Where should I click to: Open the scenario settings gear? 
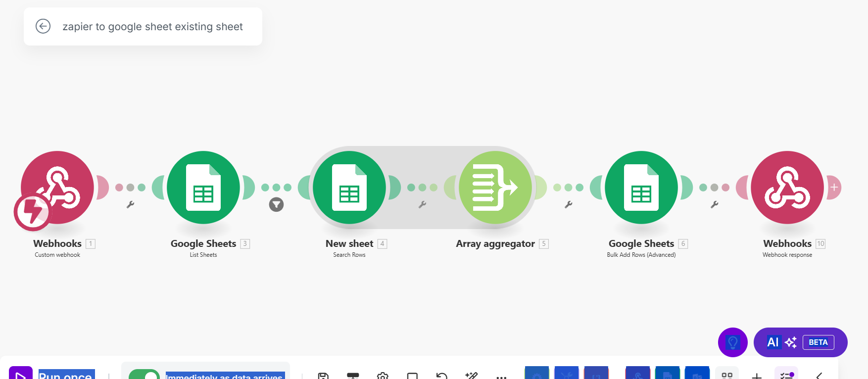coord(382,376)
